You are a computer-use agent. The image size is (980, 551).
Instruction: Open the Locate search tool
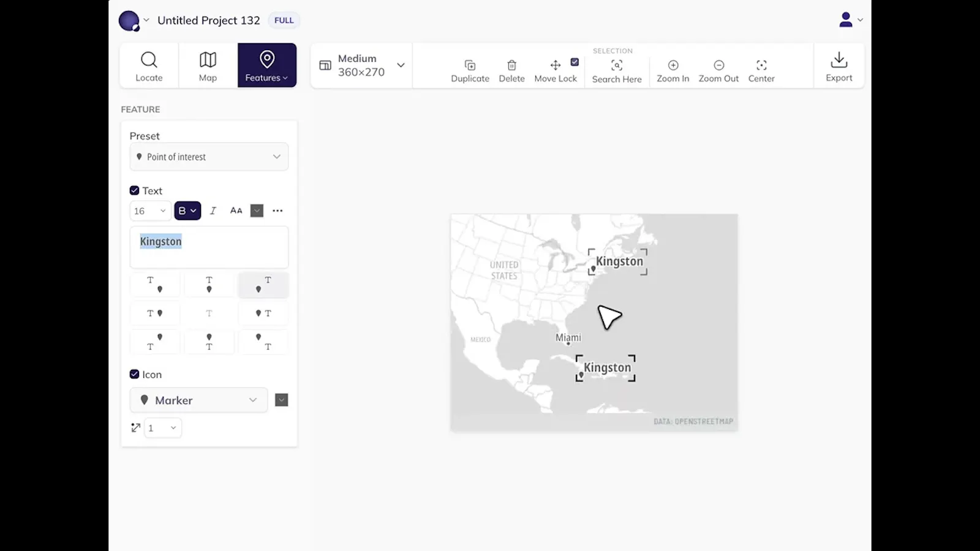149,66
